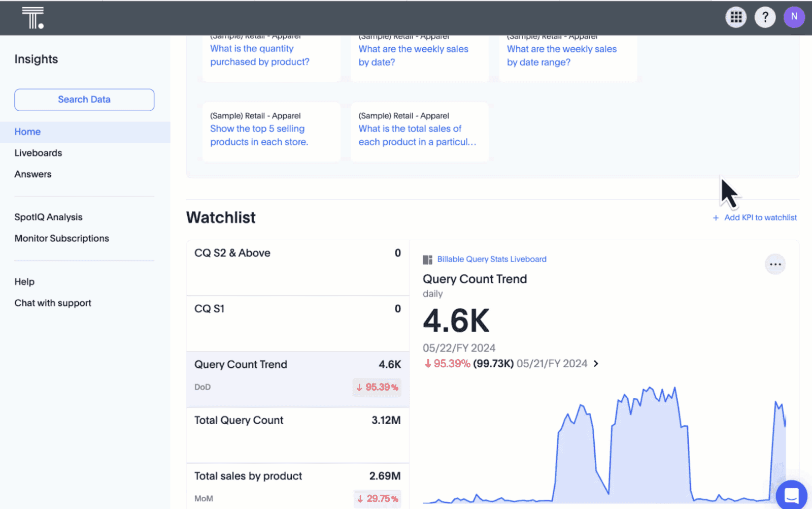
Task: Click the liveboard icon beside Billable Query Stats
Action: 427,259
